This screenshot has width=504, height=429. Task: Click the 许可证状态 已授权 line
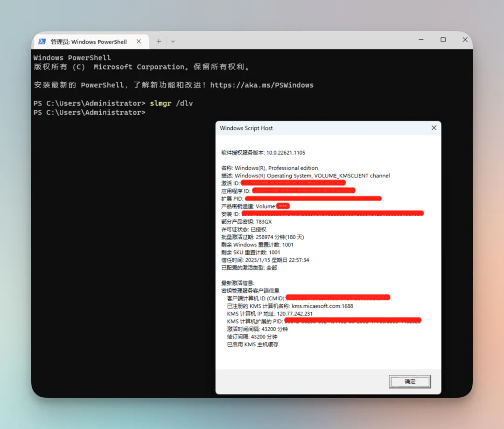click(x=244, y=229)
